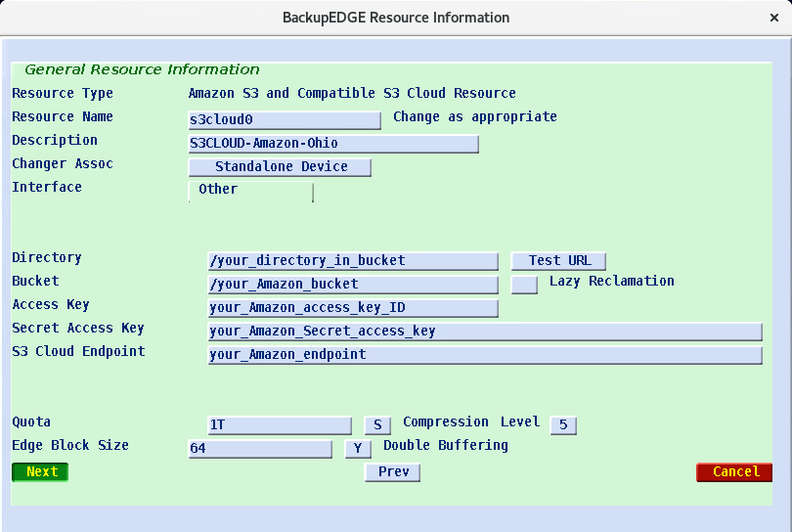
Task: Click the Directory label
Action: [47, 257]
